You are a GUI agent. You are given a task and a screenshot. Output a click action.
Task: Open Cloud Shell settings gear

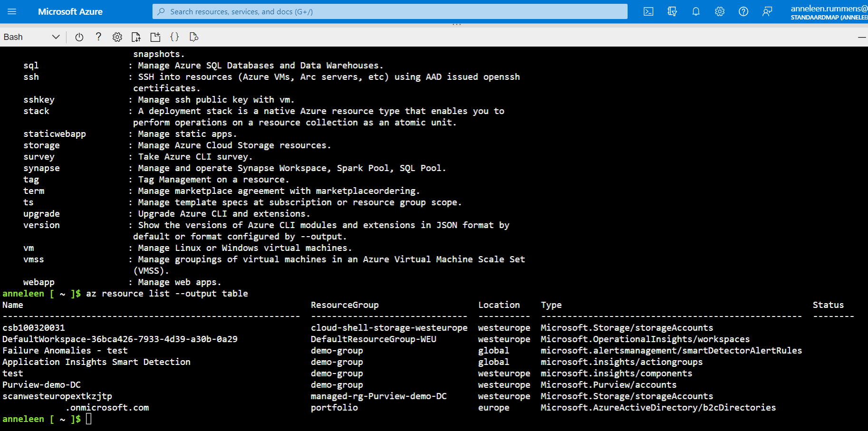tap(117, 37)
